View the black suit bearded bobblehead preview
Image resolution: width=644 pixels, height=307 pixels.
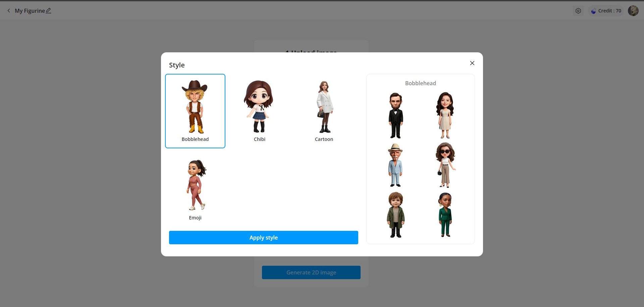tap(396, 115)
